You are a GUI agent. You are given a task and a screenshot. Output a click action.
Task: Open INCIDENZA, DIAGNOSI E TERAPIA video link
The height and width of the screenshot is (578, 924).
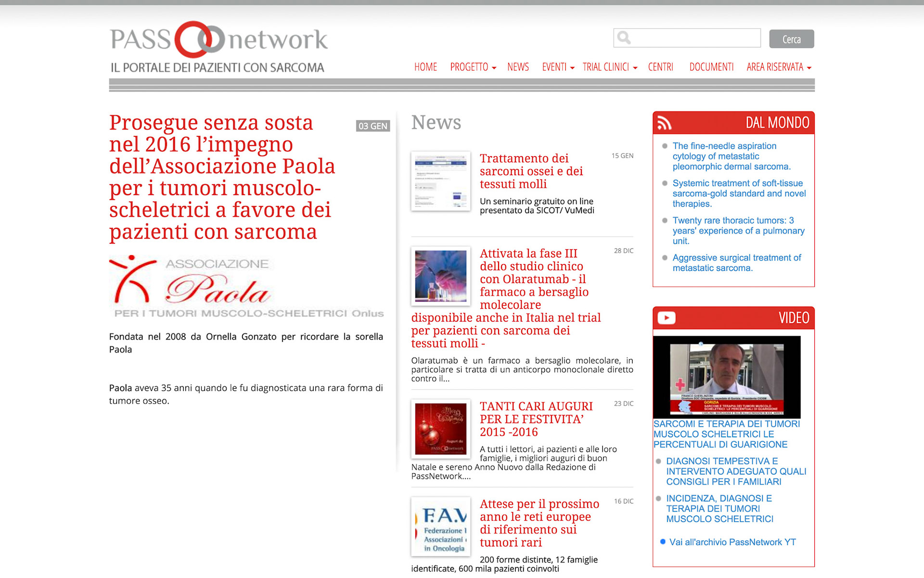click(x=720, y=509)
